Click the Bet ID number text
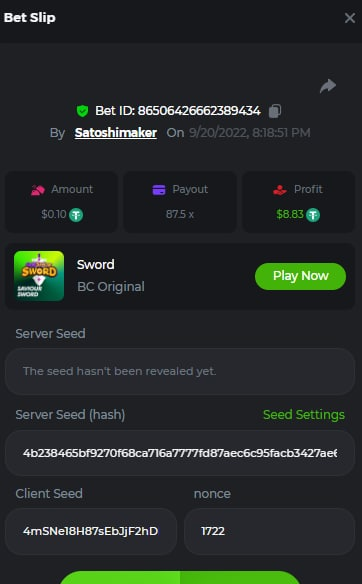 (x=199, y=111)
